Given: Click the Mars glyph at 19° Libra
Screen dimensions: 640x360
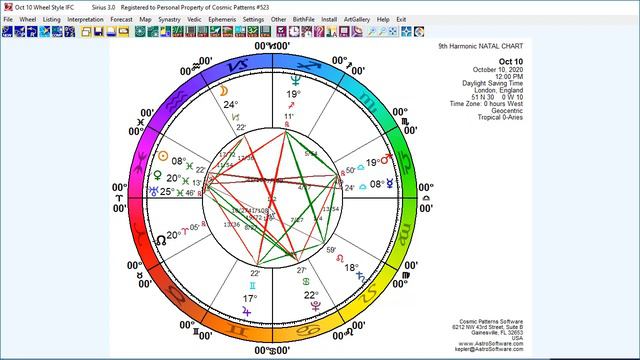Looking at the screenshot, I should click(386, 159).
